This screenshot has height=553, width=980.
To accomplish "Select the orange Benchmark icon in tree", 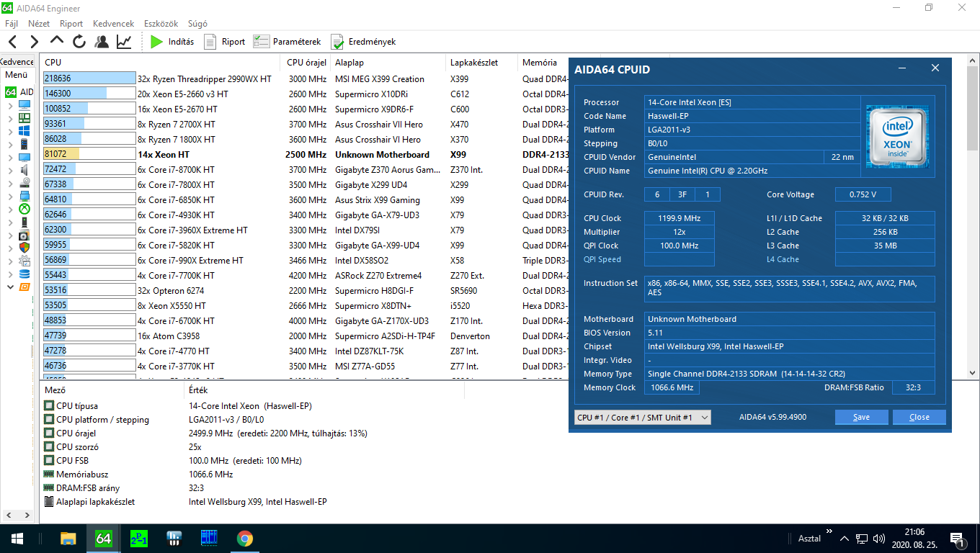I will (x=24, y=287).
